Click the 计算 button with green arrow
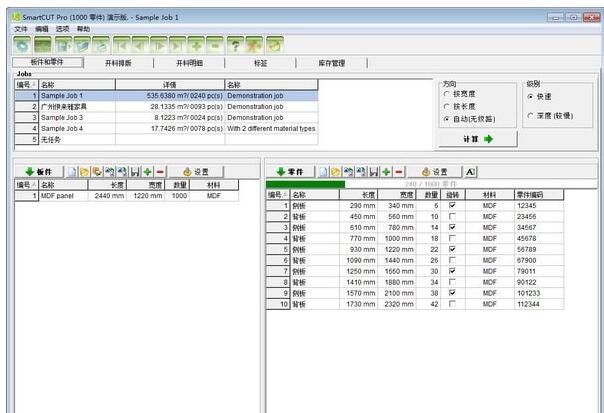Screen dimensions: 604x413 [478, 139]
